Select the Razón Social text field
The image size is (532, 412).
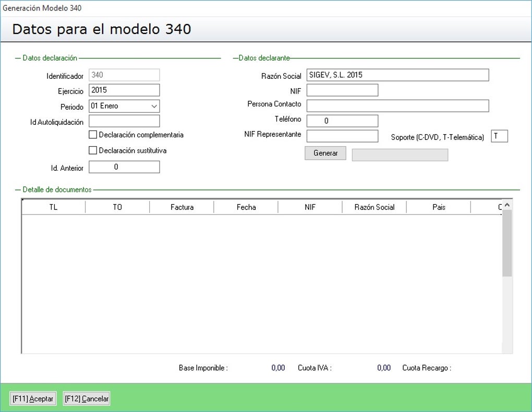pyautogui.click(x=397, y=75)
